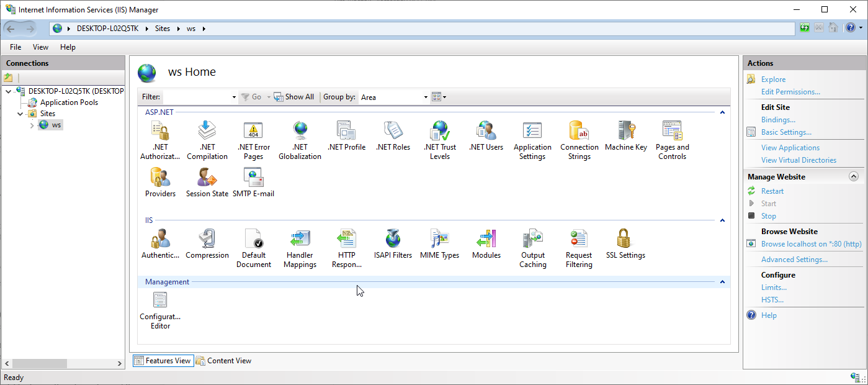
Task: Open the Compression feature
Action: click(207, 243)
